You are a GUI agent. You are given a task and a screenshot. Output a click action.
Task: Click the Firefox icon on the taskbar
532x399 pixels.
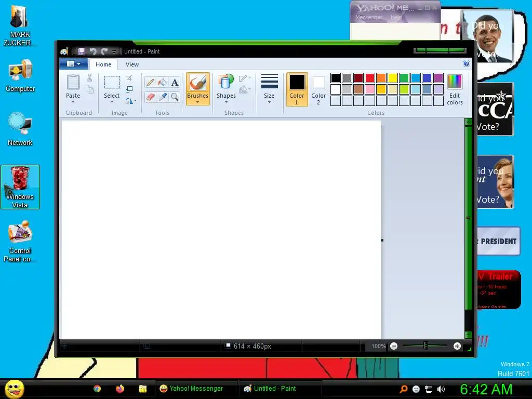pos(120,389)
